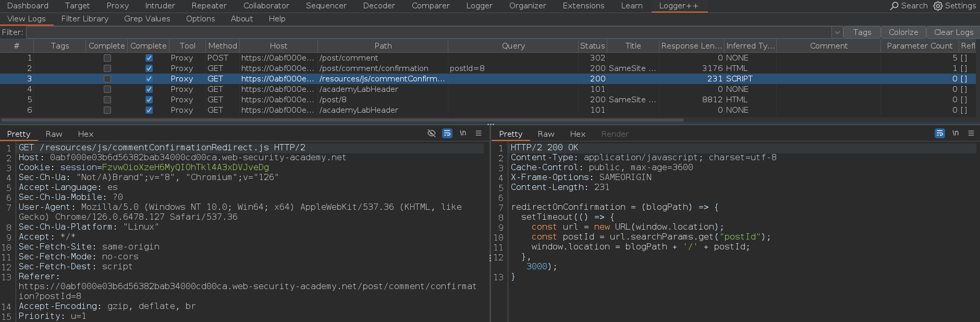980x322 pixels.
Task: Show the request in Hex view
Action: pos(85,134)
